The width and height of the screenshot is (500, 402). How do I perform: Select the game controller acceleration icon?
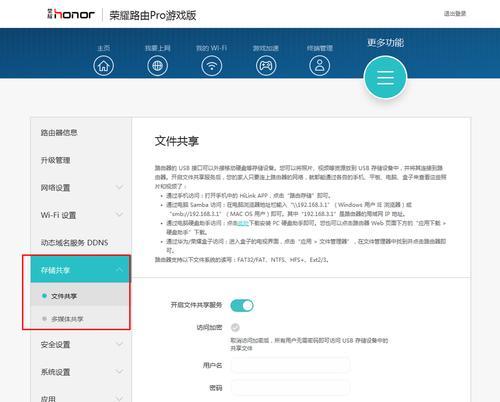coord(266,66)
